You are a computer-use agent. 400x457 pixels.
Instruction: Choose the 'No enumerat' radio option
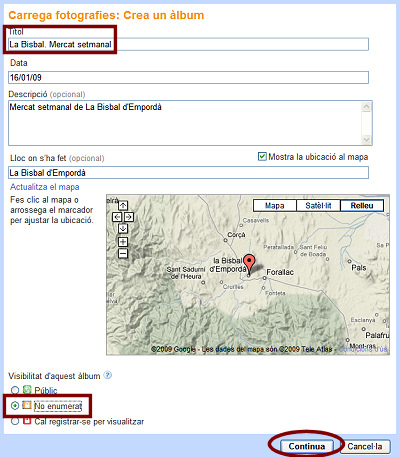click(15, 406)
